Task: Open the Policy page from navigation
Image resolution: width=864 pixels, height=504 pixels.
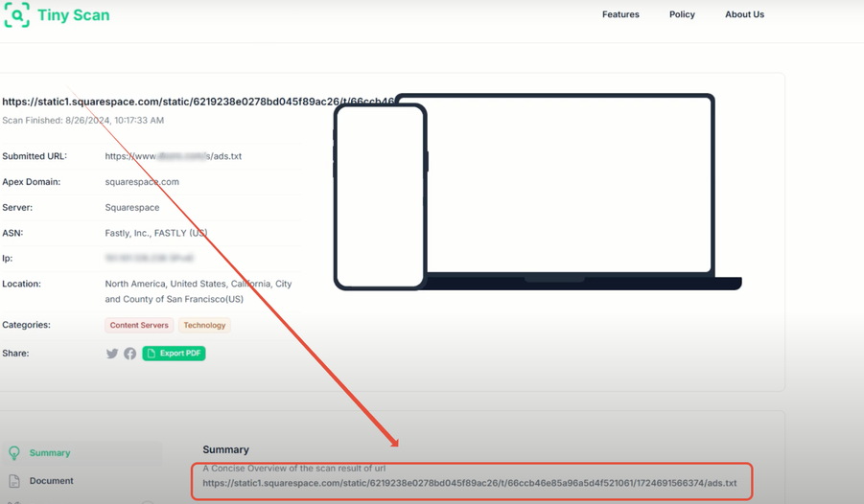Action: (682, 14)
